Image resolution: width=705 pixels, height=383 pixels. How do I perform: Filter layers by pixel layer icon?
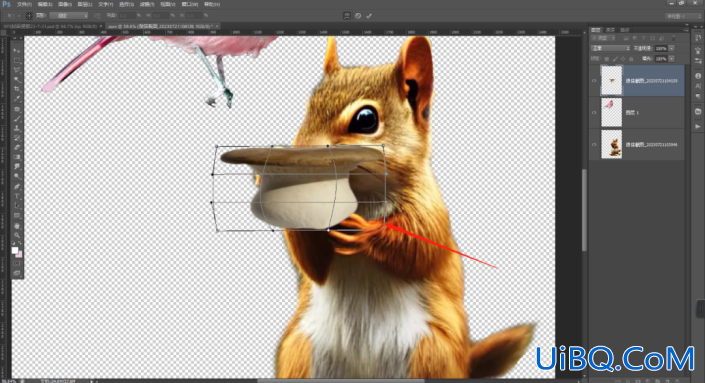coord(625,39)
